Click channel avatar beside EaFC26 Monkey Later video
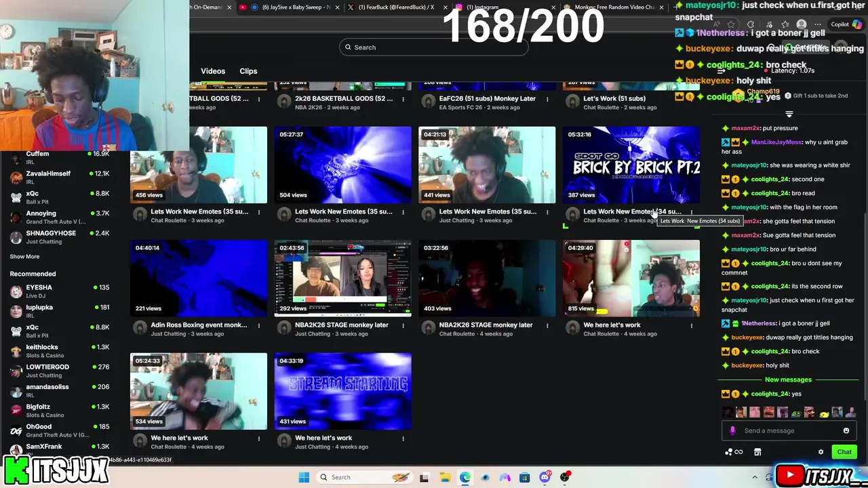The image size is (868, 488). pos(428,102)
